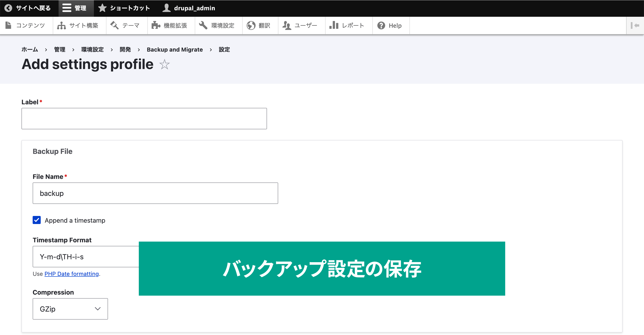
Task: Click the Append a timestamp label text
Action: point(75,220)
